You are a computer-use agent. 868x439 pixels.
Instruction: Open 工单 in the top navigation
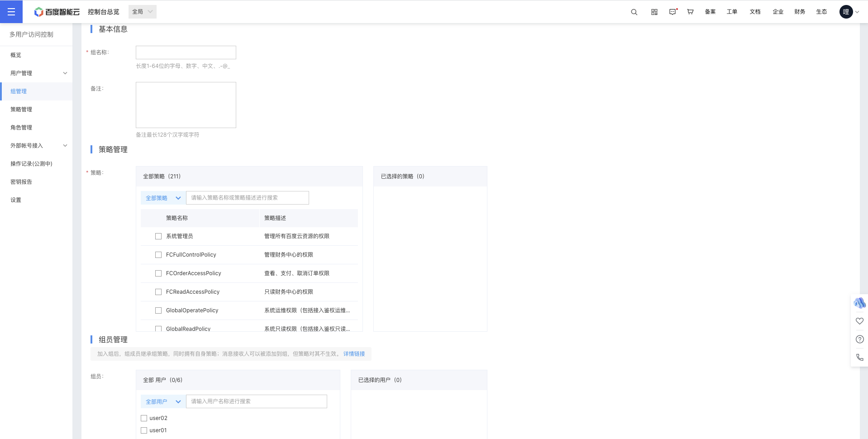[x=732, y=12]
